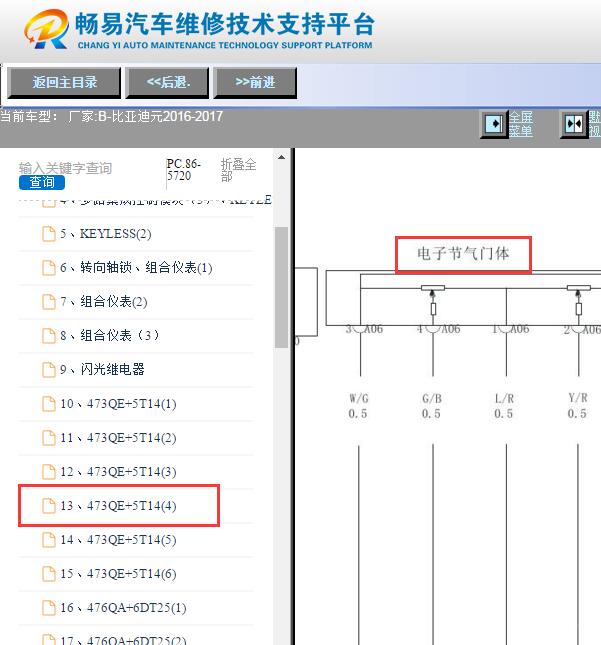Click document icon beside 11、473QE+5T14(2)
Image resolution: width=601 pixels, height=645 pixels.
pos(49,438)
